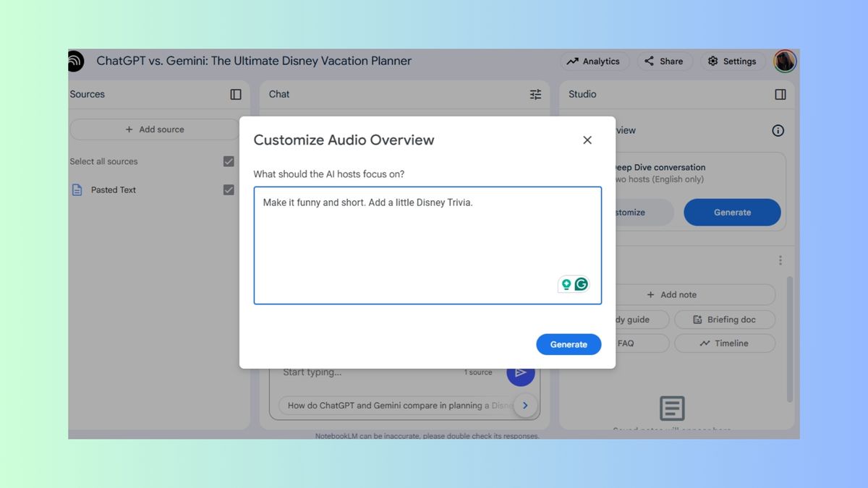The image size is (868, 488).
Task: Open the Pasted Text source document icon
Action: 76,189
